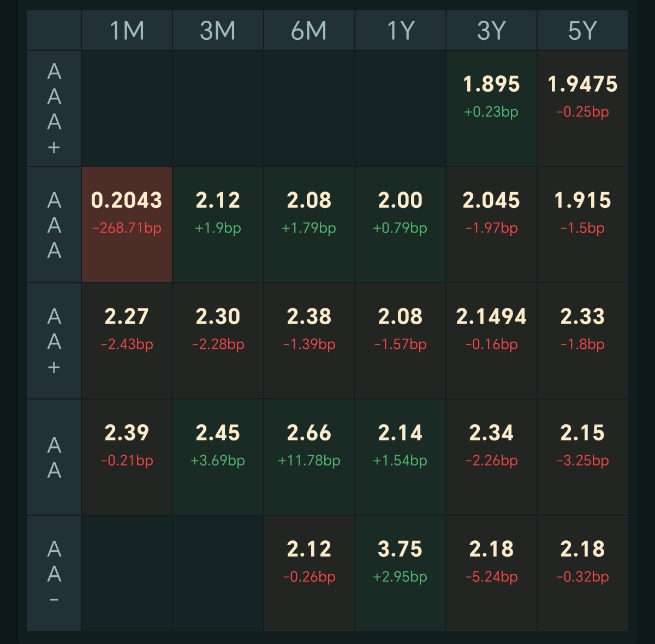
Task: Choose the 6M column header
Action: coord(309,31)
